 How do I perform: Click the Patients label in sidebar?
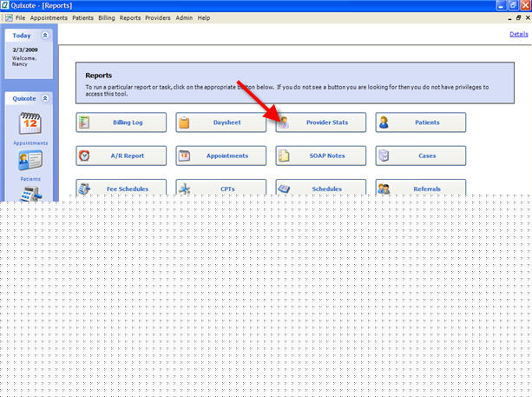point(30,179)
